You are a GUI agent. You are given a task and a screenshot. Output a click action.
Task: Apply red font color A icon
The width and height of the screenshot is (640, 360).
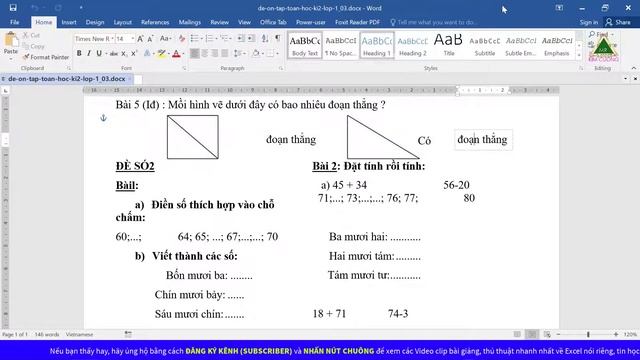176,53
